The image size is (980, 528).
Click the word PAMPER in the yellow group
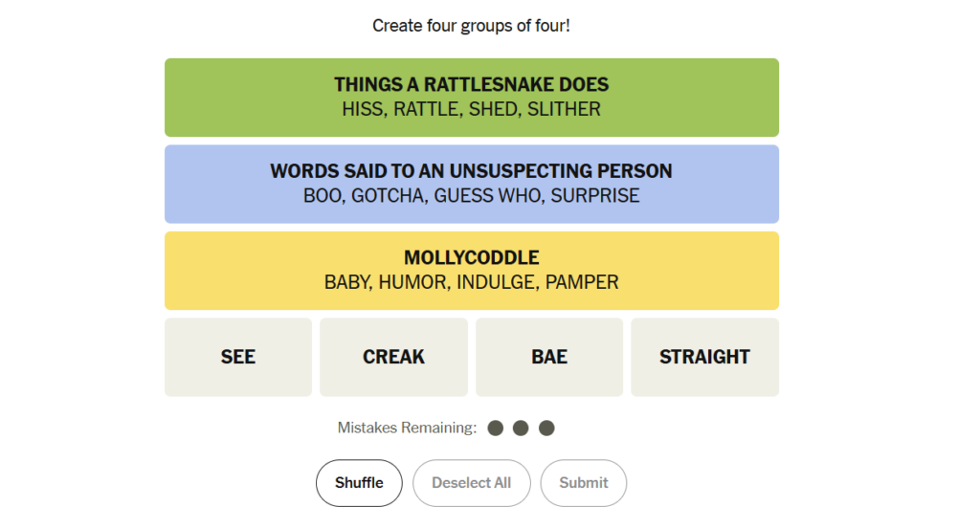[582, 282]
